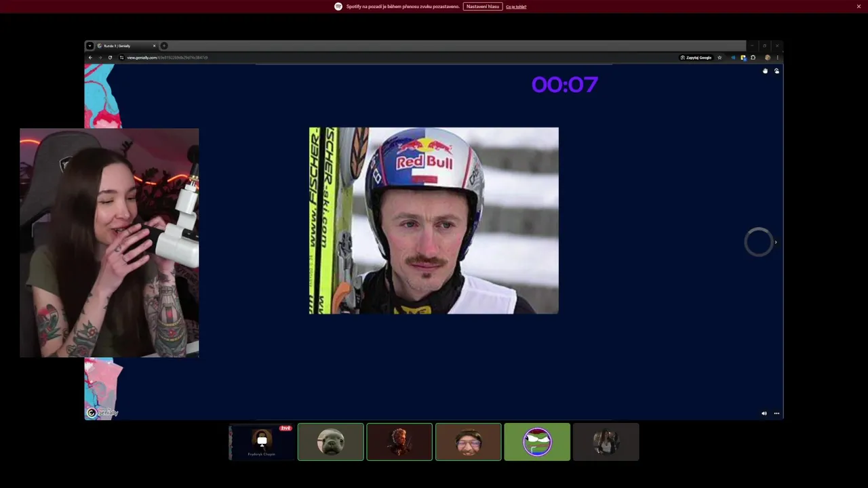The image size is (868, 488).
Task: Select the warrior avatar participant tile
Action: 399,442
